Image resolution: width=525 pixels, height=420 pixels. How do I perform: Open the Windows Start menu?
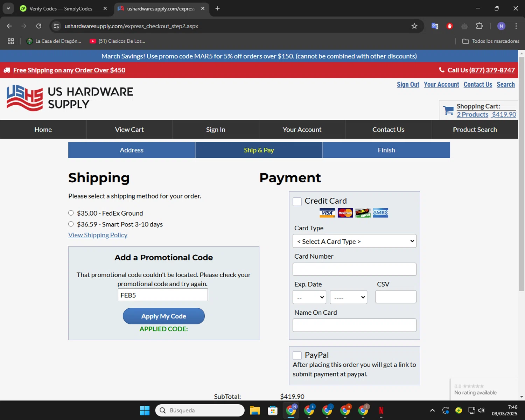pyautogui.click(x=145, y=410)
